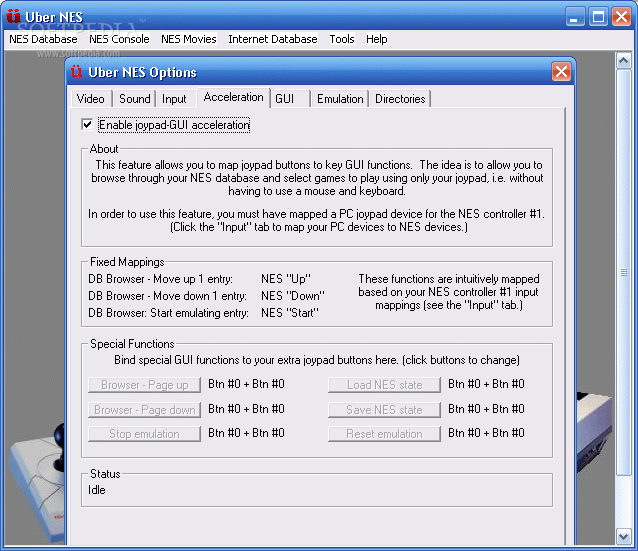The image size is (638, 551).
Task: Click the main window vertical scrollbar thumb
Action: (x=623, y=272)
